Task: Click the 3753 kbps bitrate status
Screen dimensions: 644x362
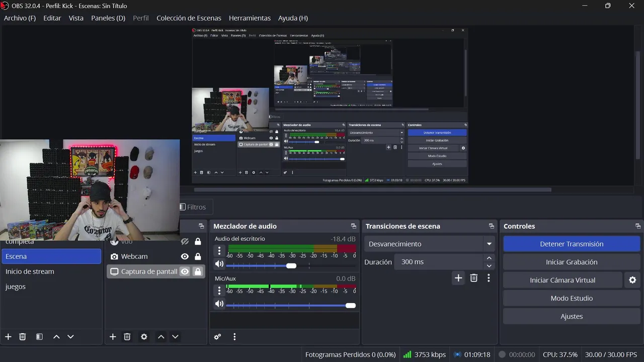Action: [425, 354]
